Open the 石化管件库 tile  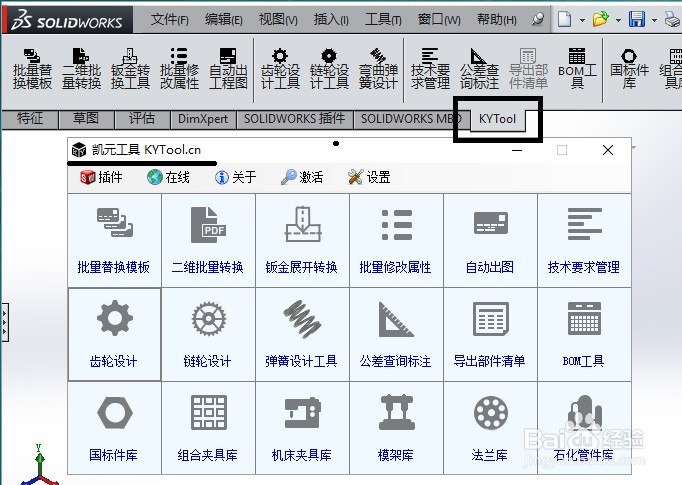[x=584, y=428]
